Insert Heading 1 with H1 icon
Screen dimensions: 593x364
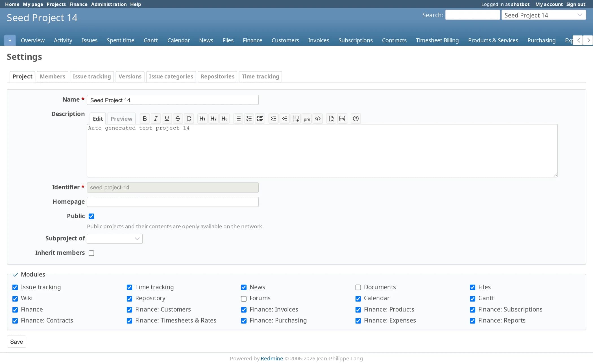click(x=202, y=119)
